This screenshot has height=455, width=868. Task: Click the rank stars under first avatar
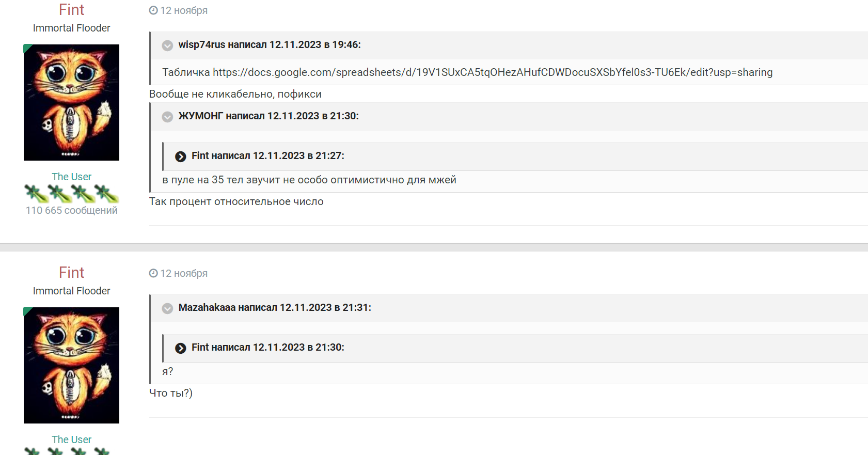[71, 194]
